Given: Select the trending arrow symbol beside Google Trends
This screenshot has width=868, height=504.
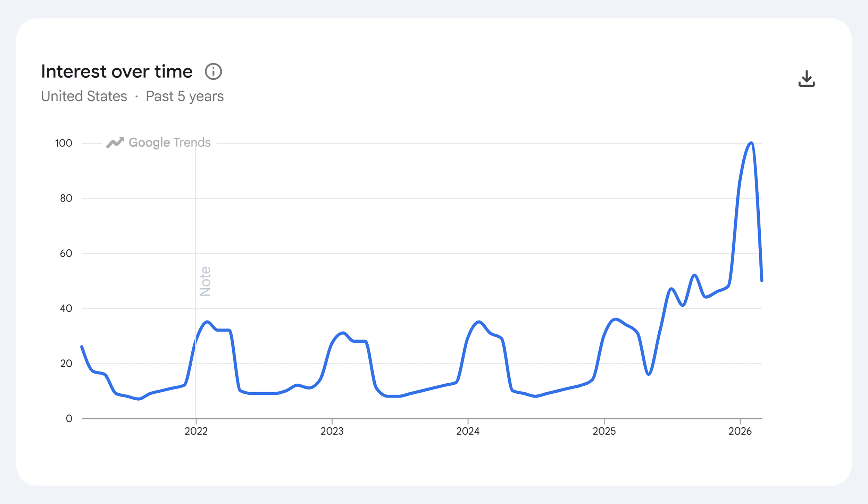Looking at the screenshot, I should coord(115,142).
